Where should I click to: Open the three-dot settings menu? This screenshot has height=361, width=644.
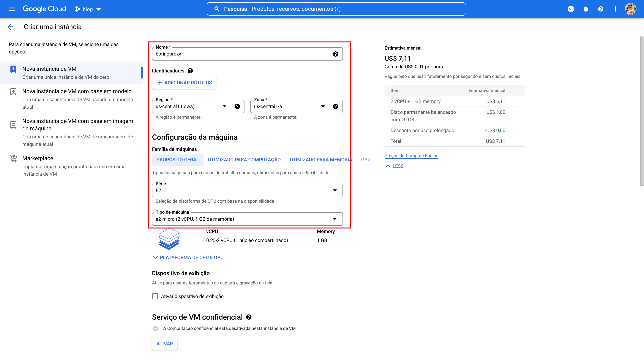click(615, 9)
